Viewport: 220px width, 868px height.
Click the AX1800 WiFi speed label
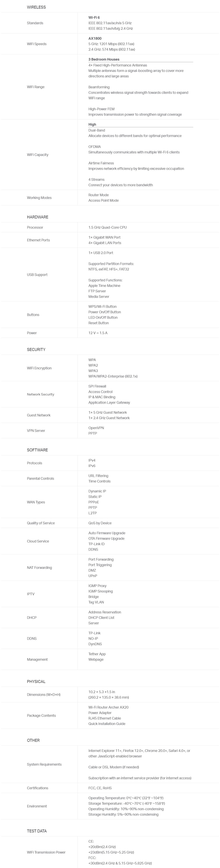[x=95, y=38]
